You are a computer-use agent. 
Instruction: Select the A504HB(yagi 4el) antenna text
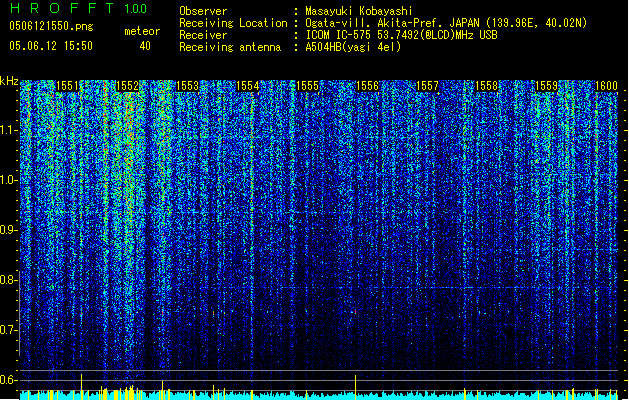pyautogui.click(x=353, y=47)
